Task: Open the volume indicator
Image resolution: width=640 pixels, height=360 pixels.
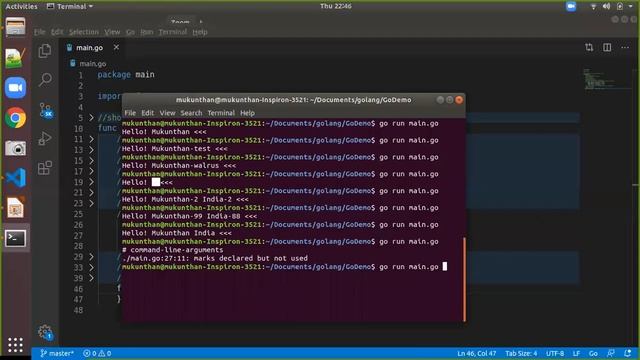Action: (x=606, y=6)
